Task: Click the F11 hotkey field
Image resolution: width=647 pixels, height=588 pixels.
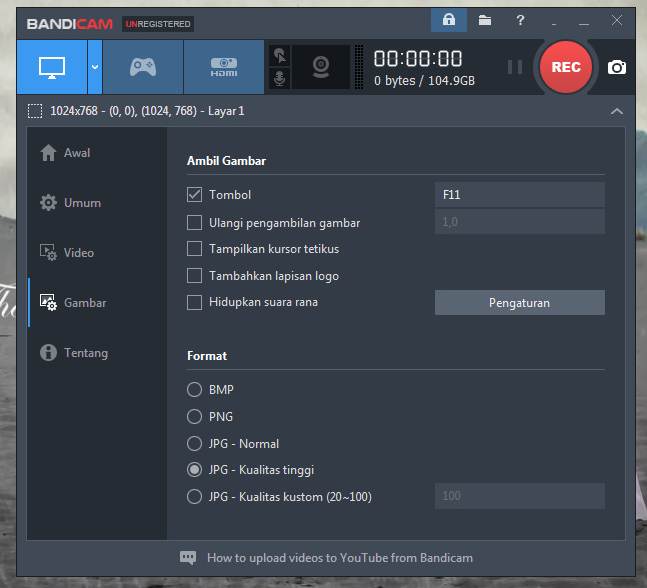Action: [520, 195]
